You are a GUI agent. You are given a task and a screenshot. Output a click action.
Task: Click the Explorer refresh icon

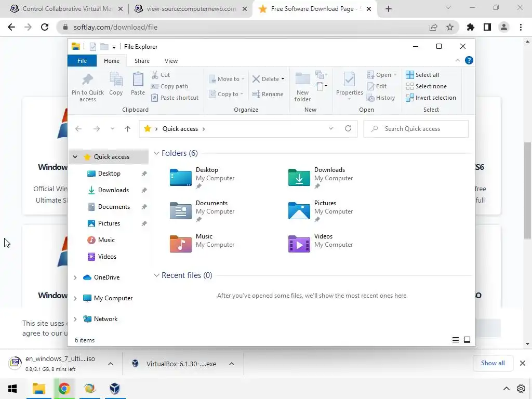[x=348, y=129]
